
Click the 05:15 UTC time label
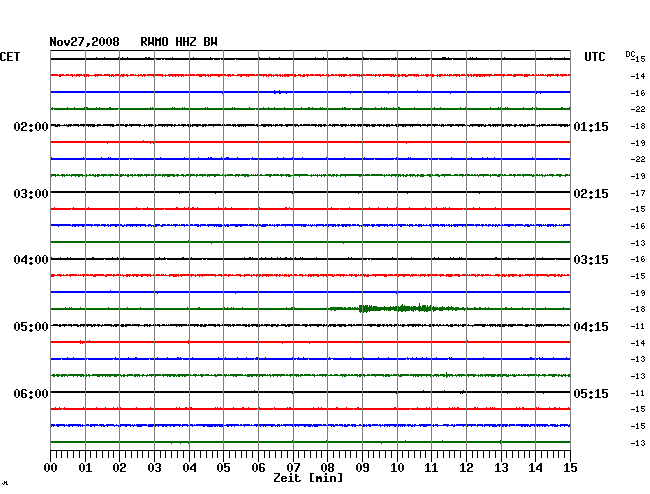click(591, 393)
